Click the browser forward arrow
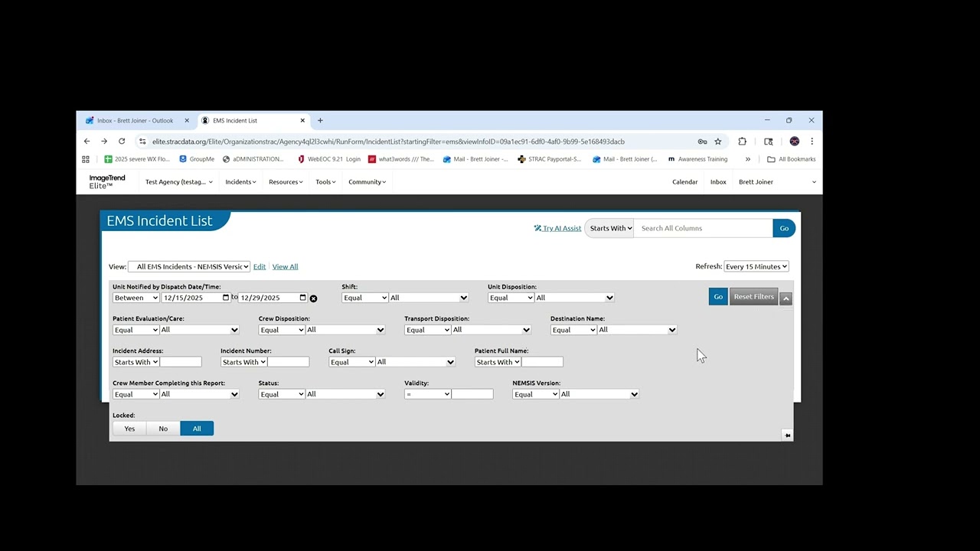Image resolution: width=980 pixels, height=551 pixels. coord(104,142)
